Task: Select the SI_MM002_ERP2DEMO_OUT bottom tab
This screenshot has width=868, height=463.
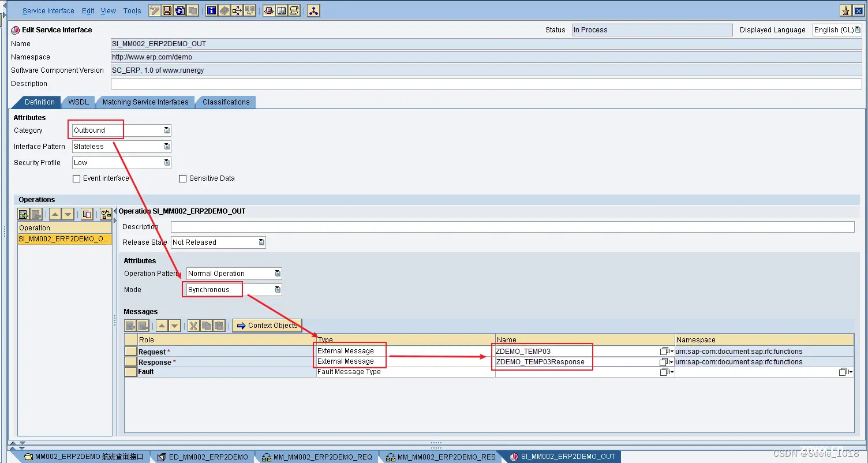Action: point(563,457)
